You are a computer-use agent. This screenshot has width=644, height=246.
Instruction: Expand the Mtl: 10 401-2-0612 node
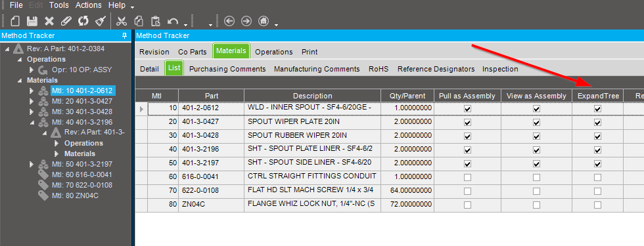32,91
